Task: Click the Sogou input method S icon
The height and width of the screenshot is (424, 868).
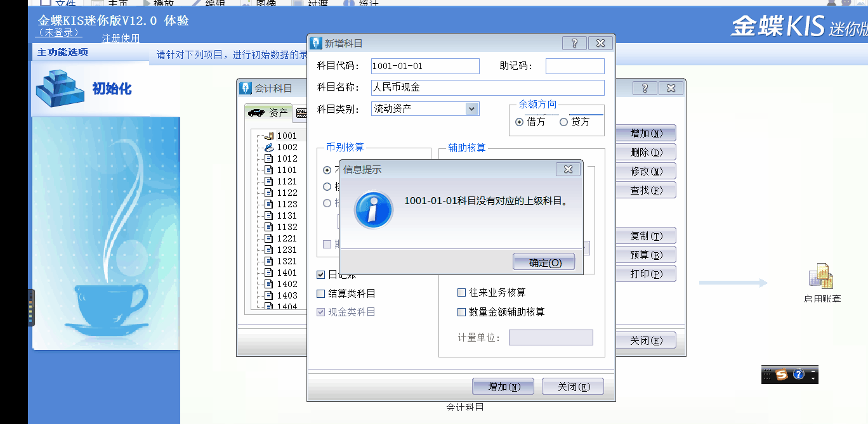Action: pyautogui.click(x=782, y=375)
